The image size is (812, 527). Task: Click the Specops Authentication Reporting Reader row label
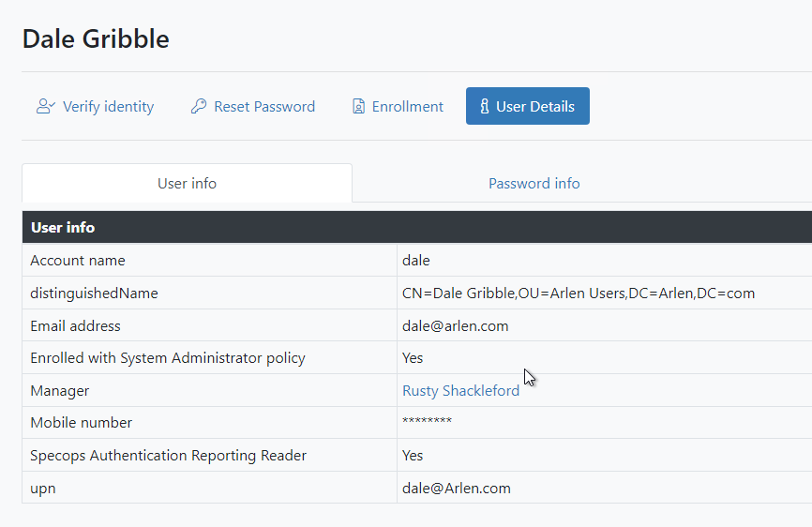point(168,456)
